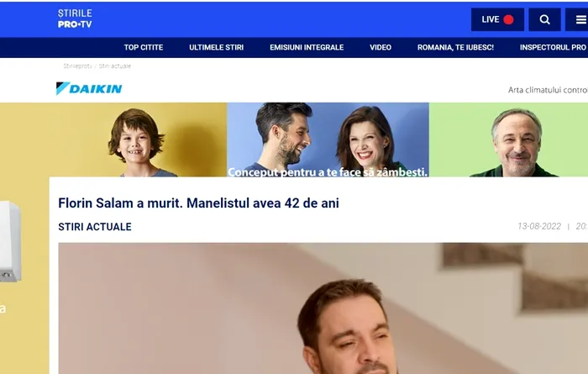Click the Daikin logo in ad
This screenshot has height=374, width=588.
click(89, 88)
